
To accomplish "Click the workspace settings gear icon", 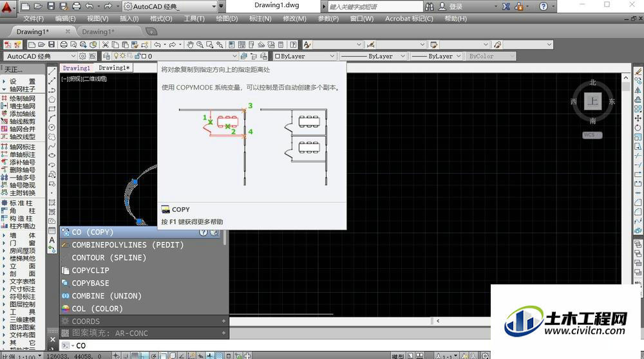I will click(x=82, y=56).
